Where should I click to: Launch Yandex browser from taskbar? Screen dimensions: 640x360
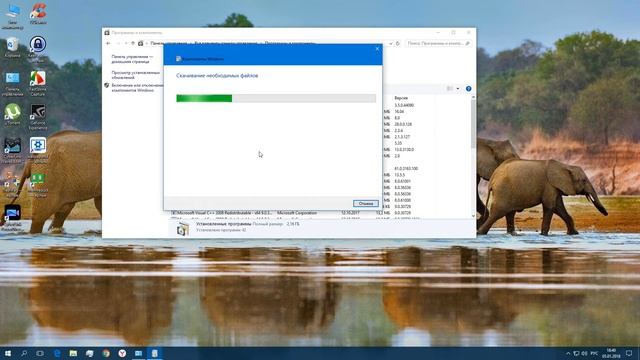point(122,353)
